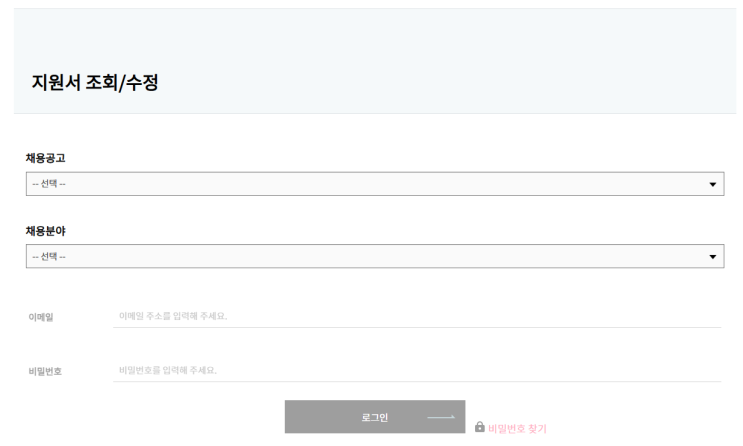Screen dimensions: 743x446
Task: Click the lock icon beside 비밀번호 찾기
Action: 480,427
